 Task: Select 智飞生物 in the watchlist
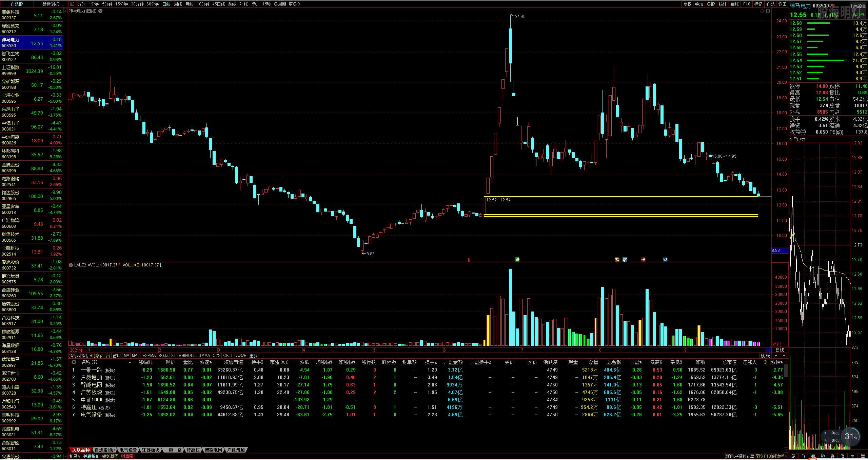[32, 56]
